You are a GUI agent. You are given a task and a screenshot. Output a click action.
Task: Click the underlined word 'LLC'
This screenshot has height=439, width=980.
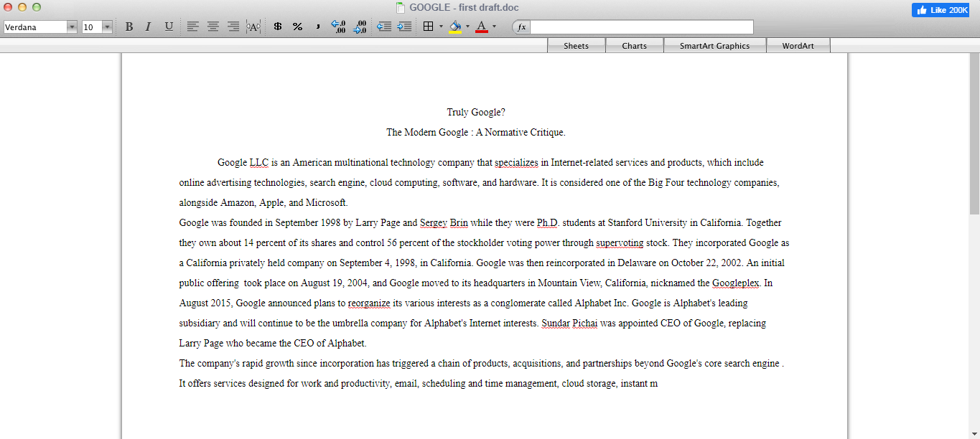(x=258, y=162)
